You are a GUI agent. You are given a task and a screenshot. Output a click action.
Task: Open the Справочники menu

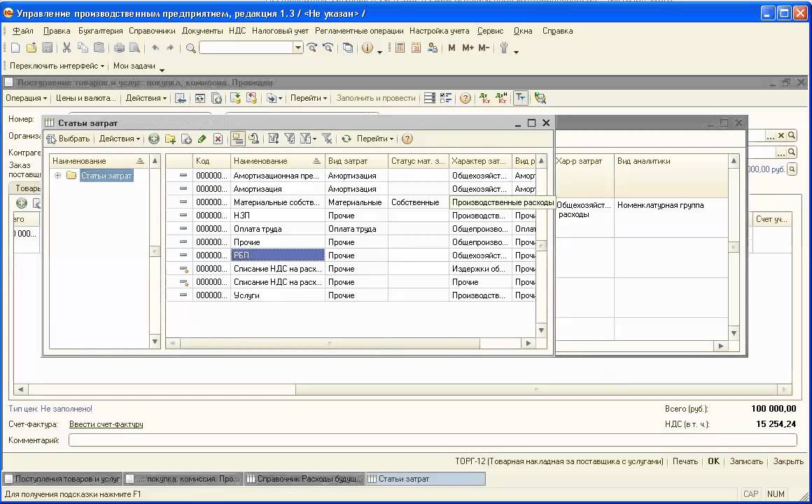coord(153,31)
